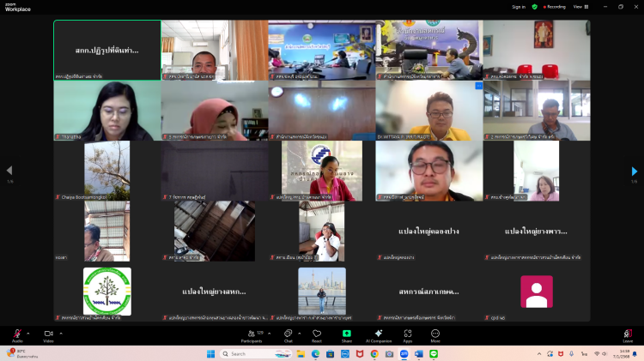Image resolution: width=644 pixels, height=361 pixels.
Task: Open Microsoft Edge from taskbar
Action: pyautogui.click(x=315, y=353)
